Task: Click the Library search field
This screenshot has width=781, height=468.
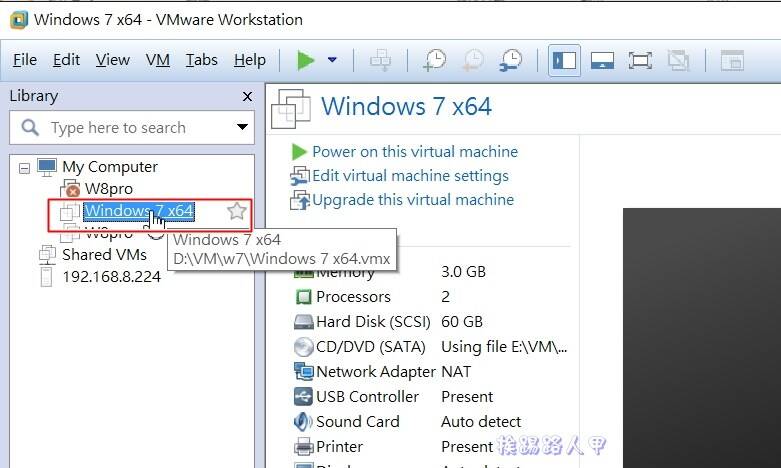Action: pyautogui.click(x=131, y=128)
